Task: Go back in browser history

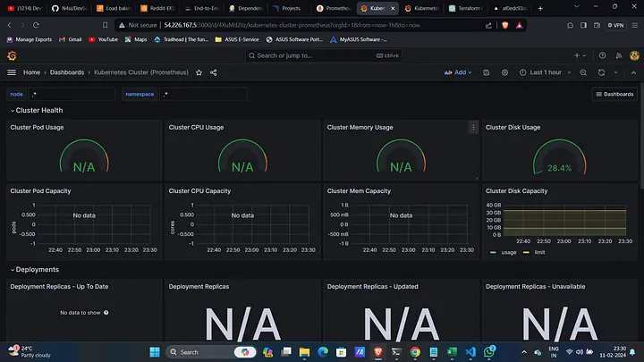Action: coord(9,25)
